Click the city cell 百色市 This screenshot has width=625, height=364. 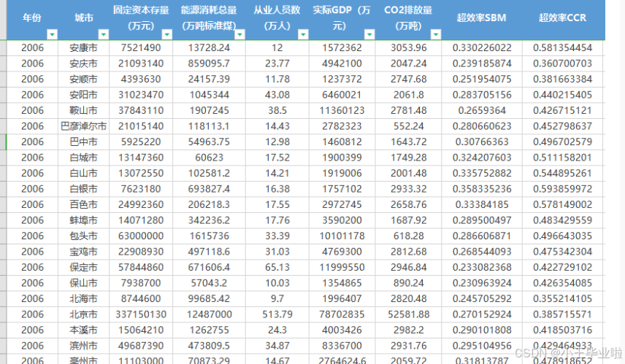[x=84, y=205]
